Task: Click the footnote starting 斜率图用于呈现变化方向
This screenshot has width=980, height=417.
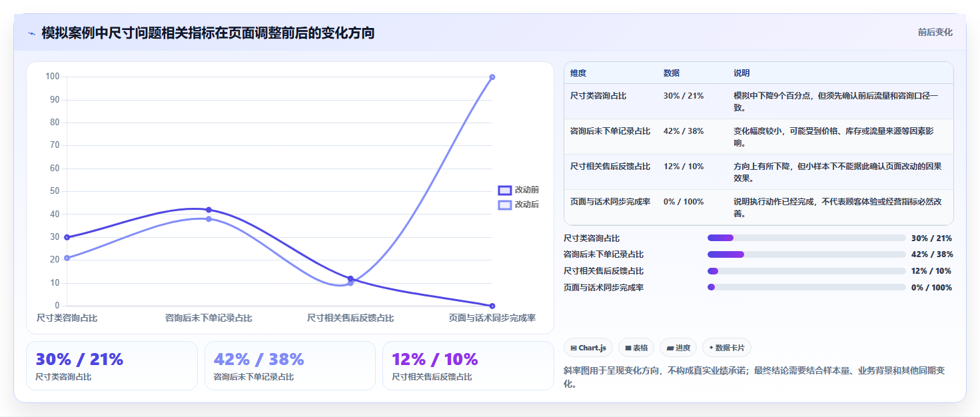Action: point(753,377)
